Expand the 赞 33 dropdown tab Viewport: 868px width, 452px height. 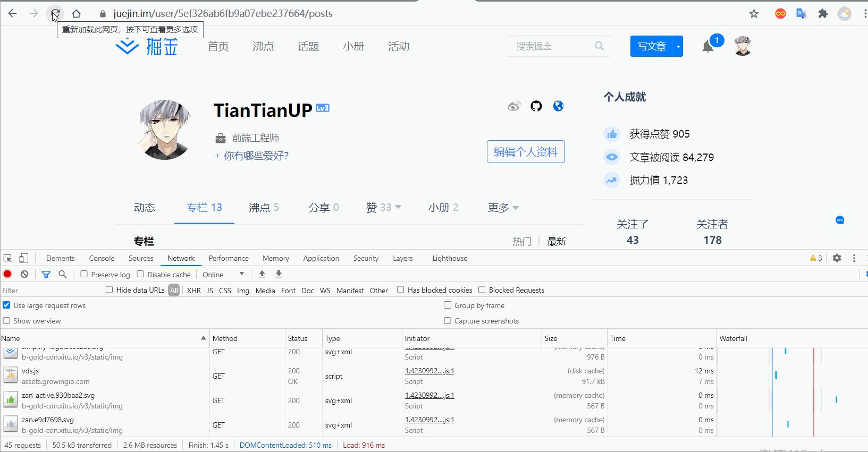(384, 208)
